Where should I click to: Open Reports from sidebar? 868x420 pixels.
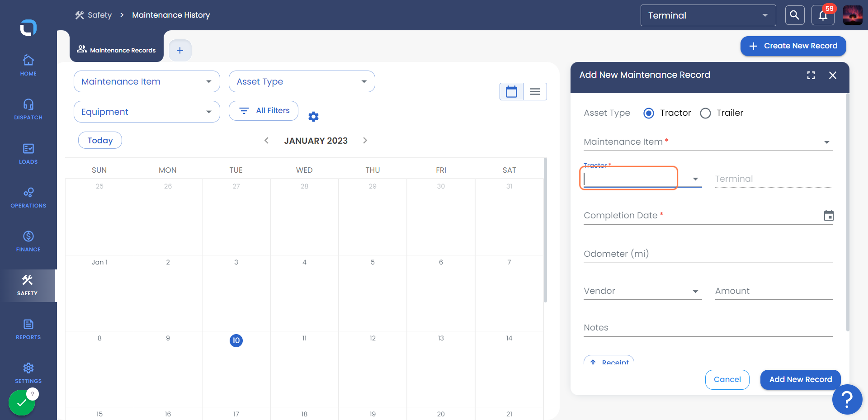point(28,329)
